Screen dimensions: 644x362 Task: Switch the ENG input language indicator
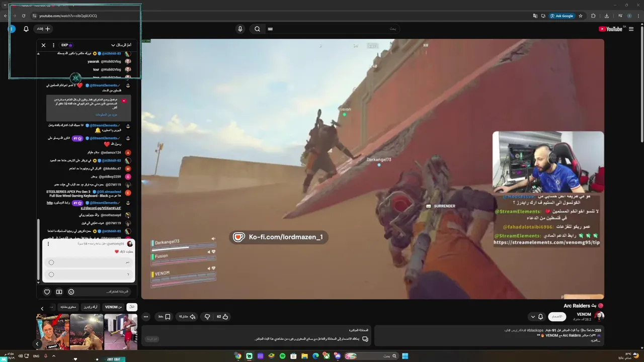click(x=36, y=356)
